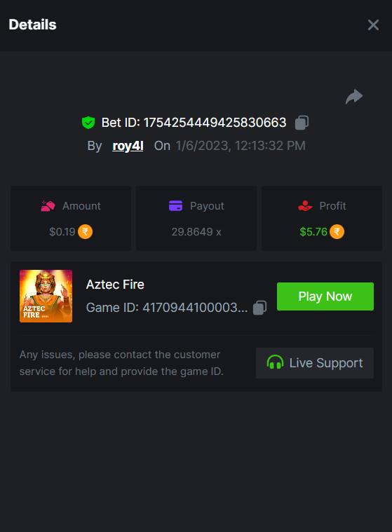392x532 pixels.
Task: Open the roy4l user profile link
Action: pyautogui.click(x=128, y=146)
